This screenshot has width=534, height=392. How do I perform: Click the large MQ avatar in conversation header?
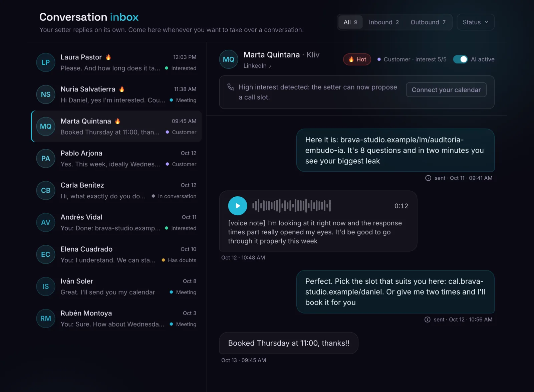[x=229, y=59]
